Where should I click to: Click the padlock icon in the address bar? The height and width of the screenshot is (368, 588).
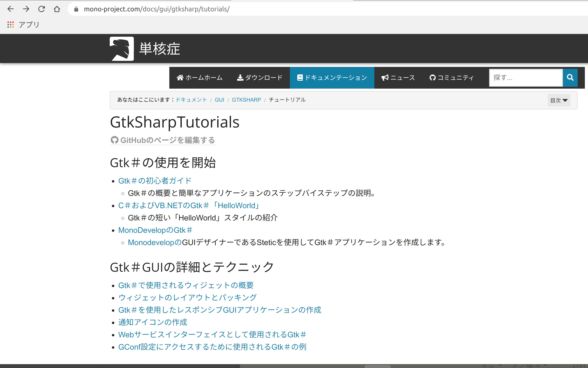(76, 9)
